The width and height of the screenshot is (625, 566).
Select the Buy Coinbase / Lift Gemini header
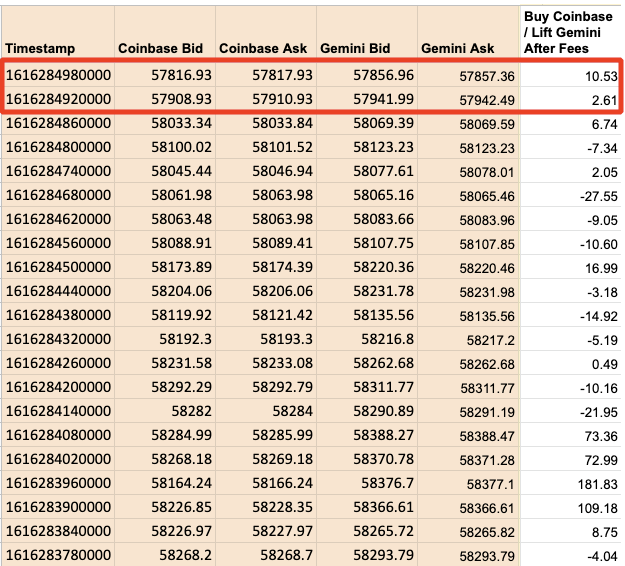(x=570, y=32)
